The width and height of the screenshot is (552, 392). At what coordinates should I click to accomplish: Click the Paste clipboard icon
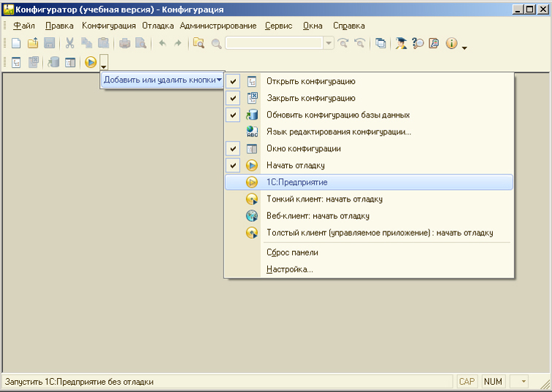tap(103, 43)
